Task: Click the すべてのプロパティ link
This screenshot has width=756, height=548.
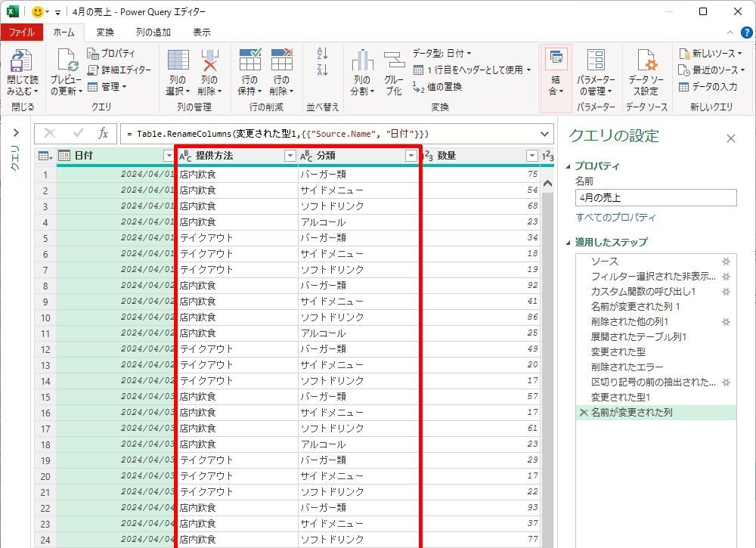Action: pos(616,218)
